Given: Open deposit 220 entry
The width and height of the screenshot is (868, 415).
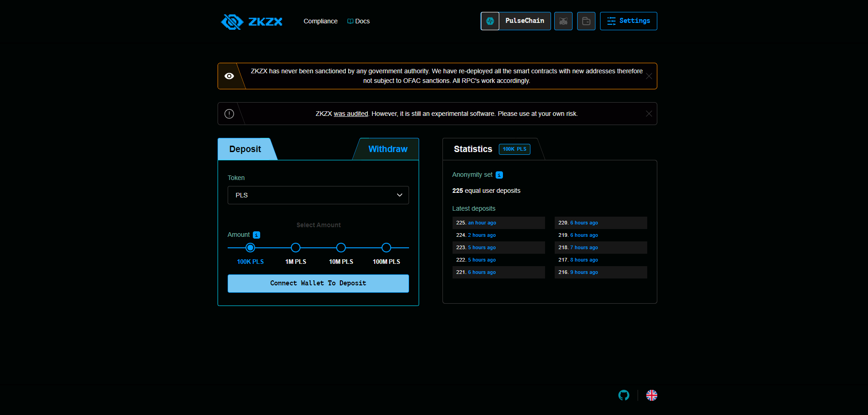Looking at the screenshot, I should click(601, 223).
